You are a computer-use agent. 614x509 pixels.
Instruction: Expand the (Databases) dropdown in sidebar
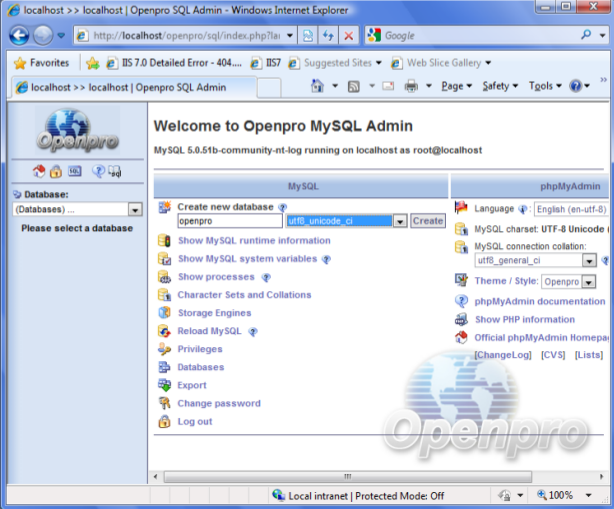coord(135,210)
